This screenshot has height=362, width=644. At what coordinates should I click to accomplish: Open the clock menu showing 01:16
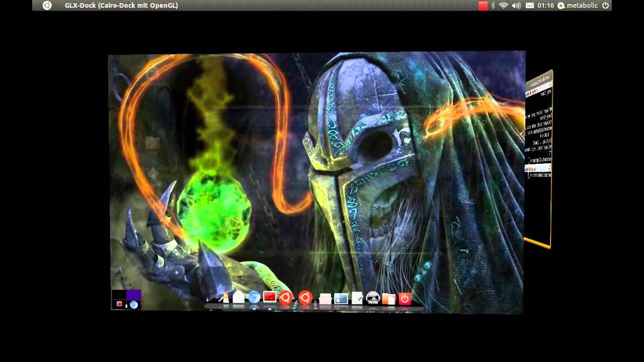[545, 6]
